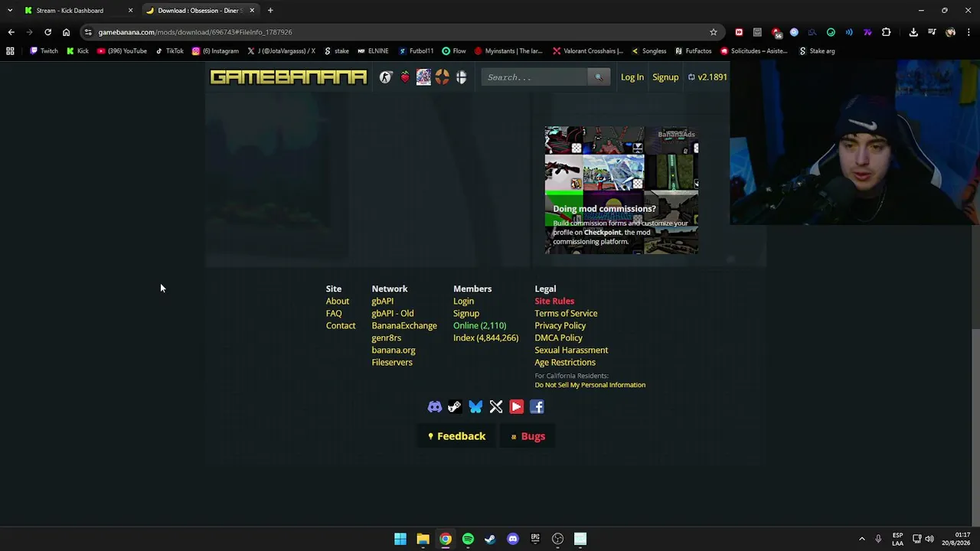980x551 pixels.
Task: Open the Twitch bookmark
Action: coord(44,51)
